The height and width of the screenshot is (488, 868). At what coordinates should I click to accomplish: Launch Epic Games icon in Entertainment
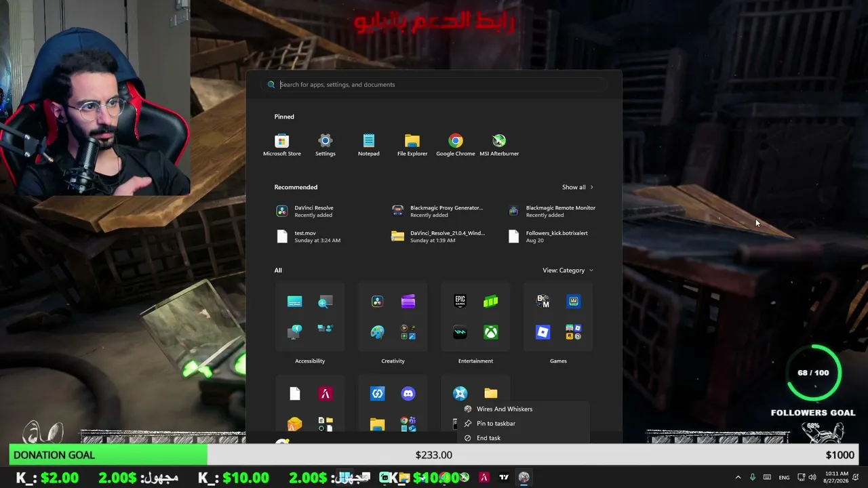point(460,302)
